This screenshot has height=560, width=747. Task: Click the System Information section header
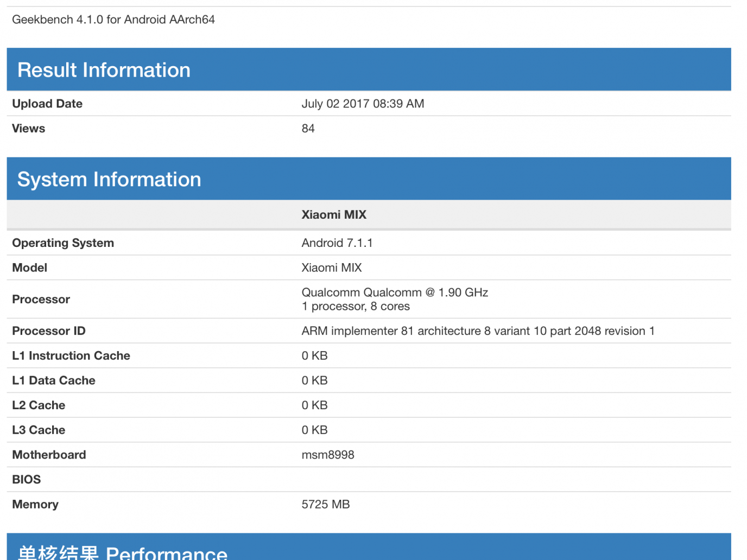click(109, 179)
